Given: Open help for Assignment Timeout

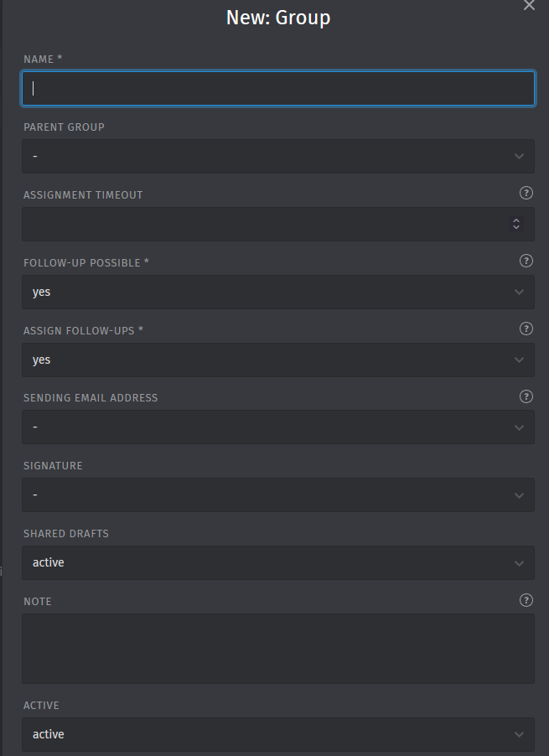Looking at the screenshot, I should click(x=526, y=193).
